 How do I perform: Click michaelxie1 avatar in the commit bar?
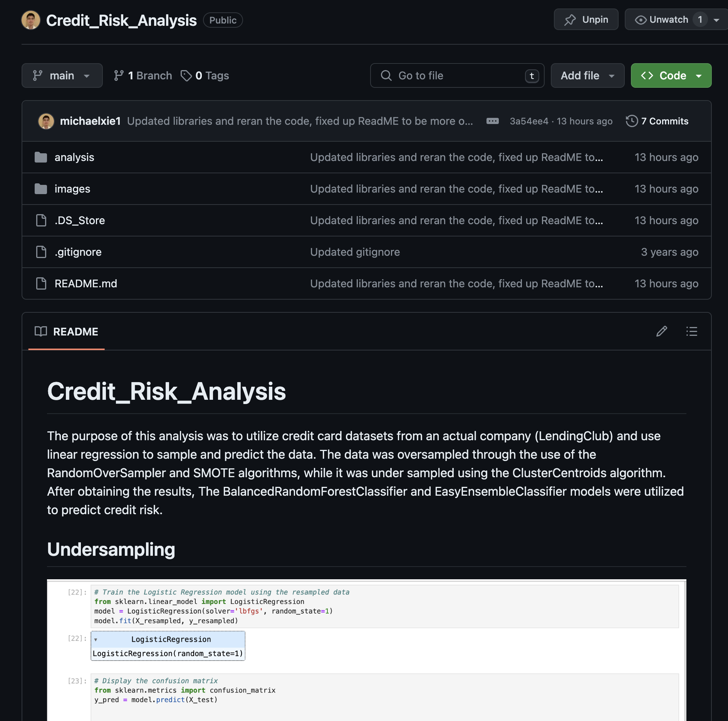(46, 121)
